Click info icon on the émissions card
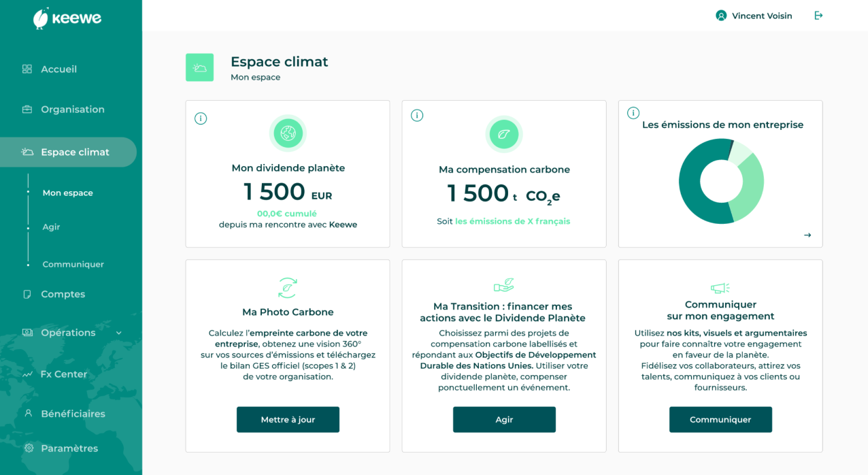This screenshot has height=475, width=868. click(x=633, y=113)
